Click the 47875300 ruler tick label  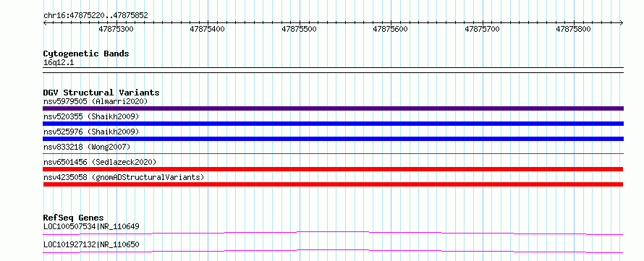click(116, 29)
